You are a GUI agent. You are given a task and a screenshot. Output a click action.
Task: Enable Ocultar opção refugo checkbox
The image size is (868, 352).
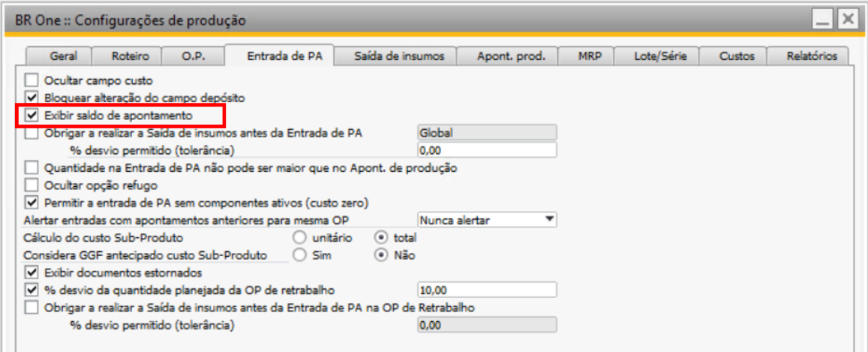click(32, 185)
